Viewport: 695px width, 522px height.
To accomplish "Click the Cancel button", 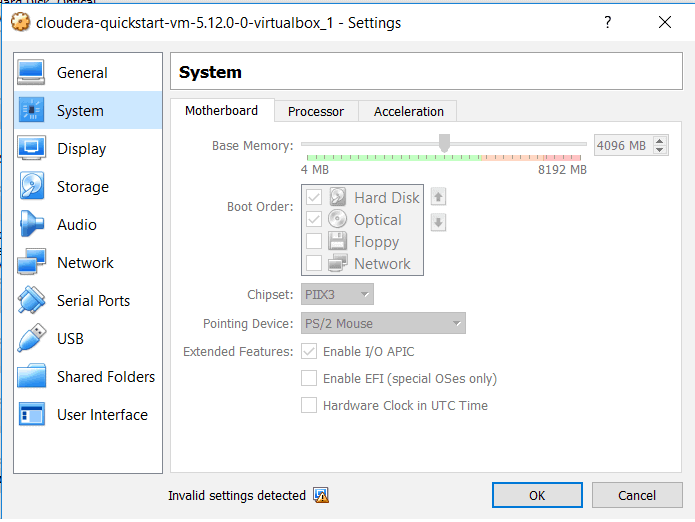I will pyautogui.click(x=637, y=495).
